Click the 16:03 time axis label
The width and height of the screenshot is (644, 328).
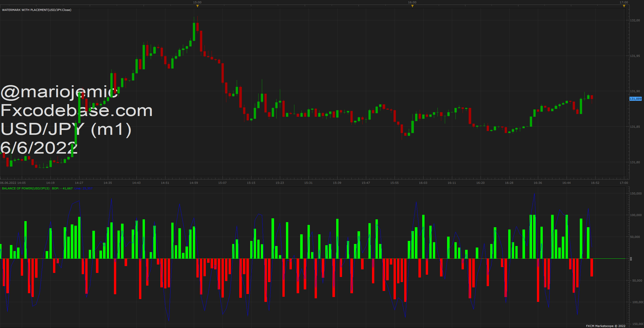[423, 183]
